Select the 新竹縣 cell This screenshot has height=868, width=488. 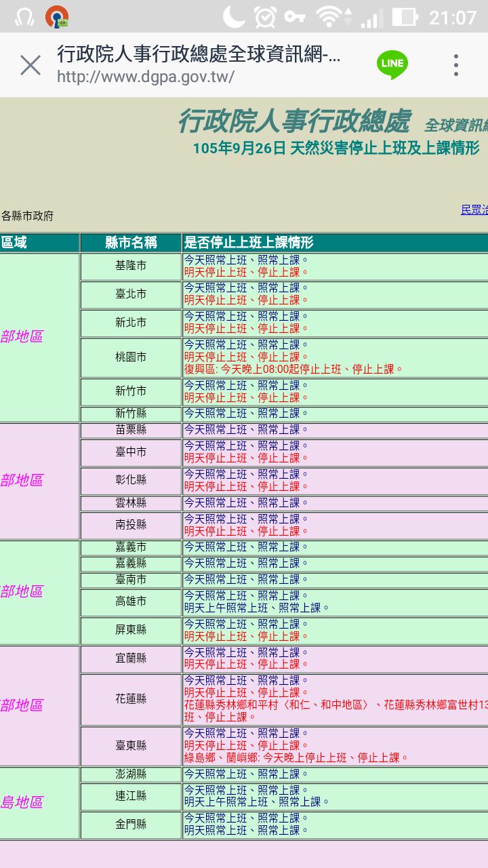[131, 414]
